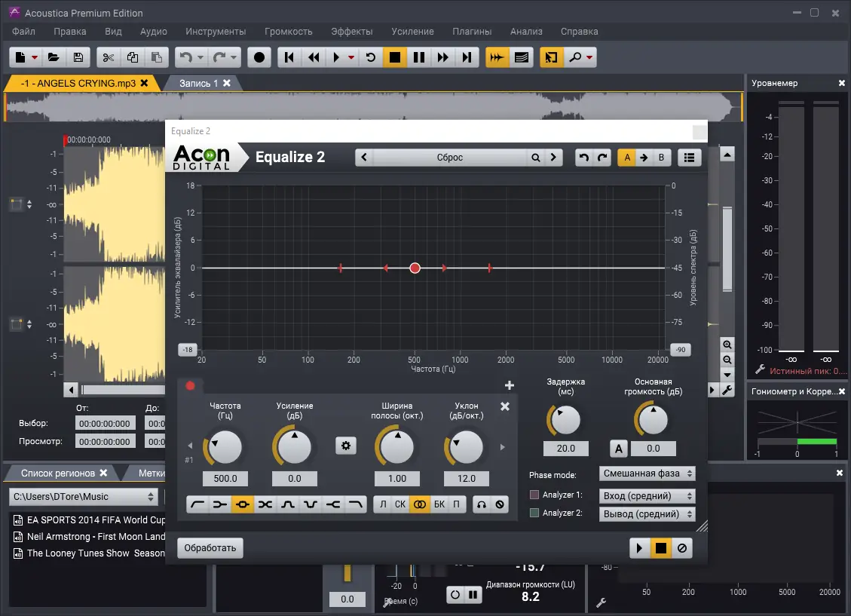Toggle the waveform view icon
The height and width of the screenshot is (616, 851).
(497, 57)
